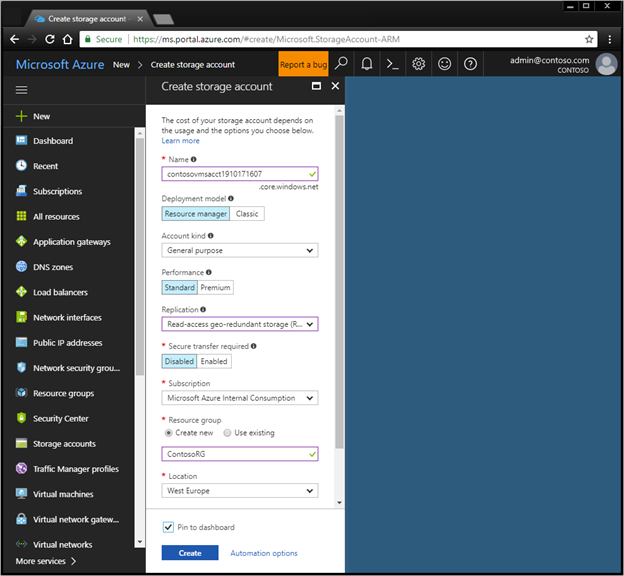Toggle the Pin to dashboard checkbox
This screenshot has width=624, height=576.
[x=168, y=527]
